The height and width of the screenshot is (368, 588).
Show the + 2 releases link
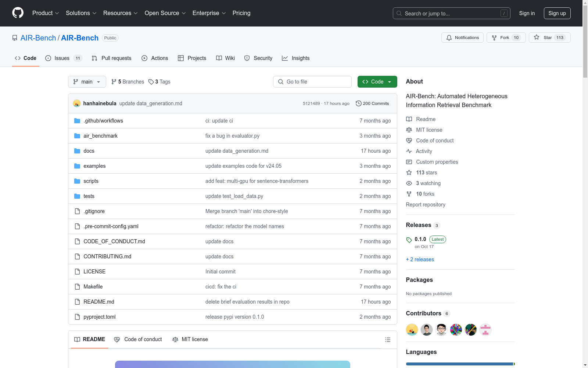(x=420, y=259)
